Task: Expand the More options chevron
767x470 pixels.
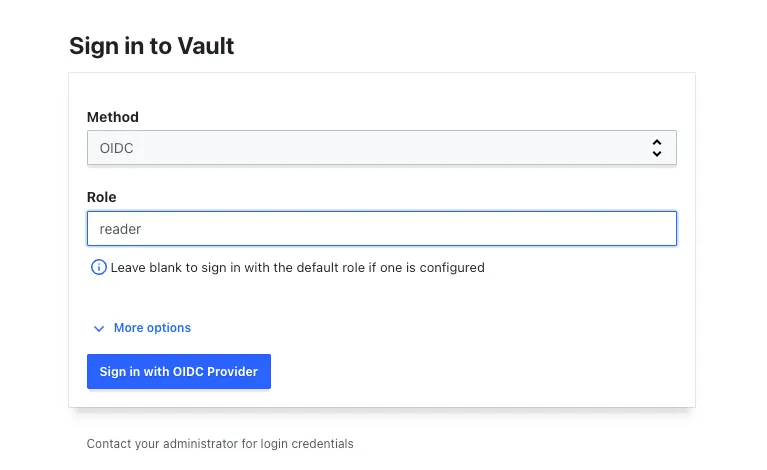Action: [99, 328]
